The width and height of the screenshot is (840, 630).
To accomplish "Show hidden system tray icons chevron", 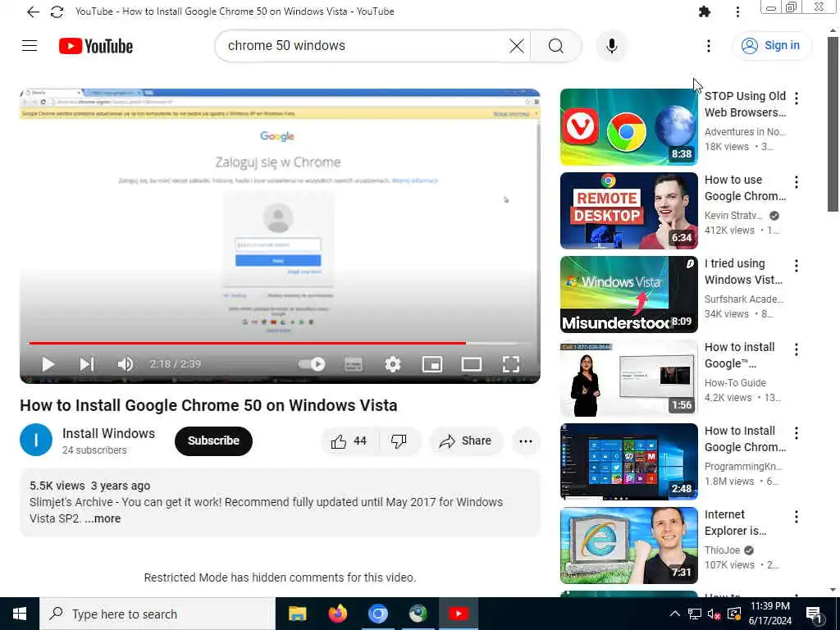I will click(675, 614).
